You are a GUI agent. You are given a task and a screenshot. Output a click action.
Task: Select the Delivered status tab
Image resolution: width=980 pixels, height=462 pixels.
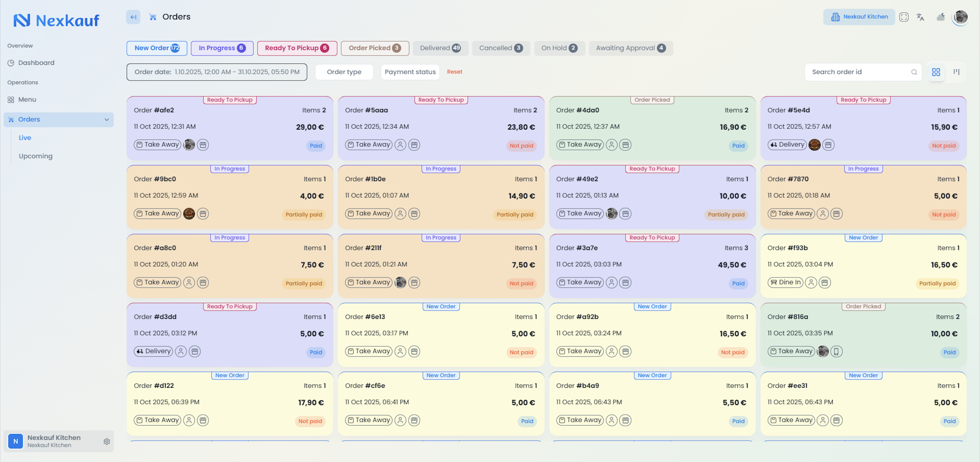coord(440,48)
